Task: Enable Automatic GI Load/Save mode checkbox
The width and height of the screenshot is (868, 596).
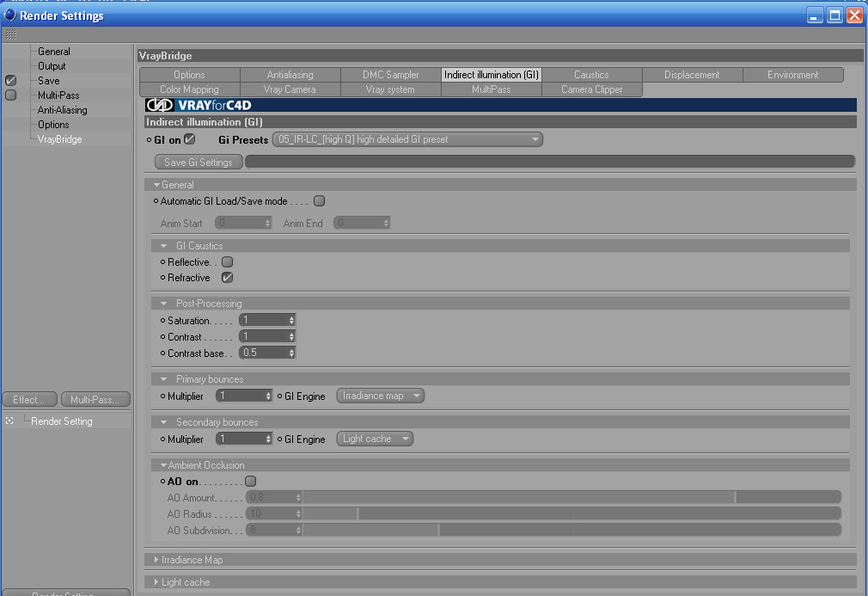Action: 320,201
